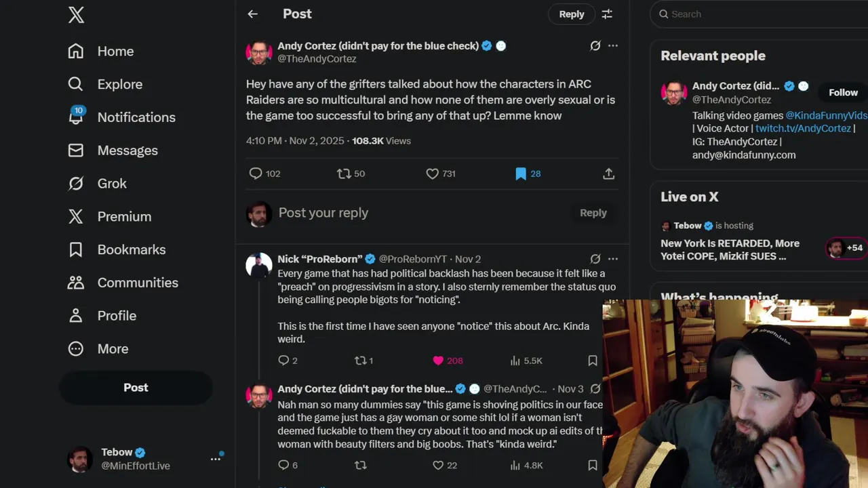Viewport: 868px width, 488px height.
Task: Open more options on Andy Cortez's post
Action: [x=613, y=46]
